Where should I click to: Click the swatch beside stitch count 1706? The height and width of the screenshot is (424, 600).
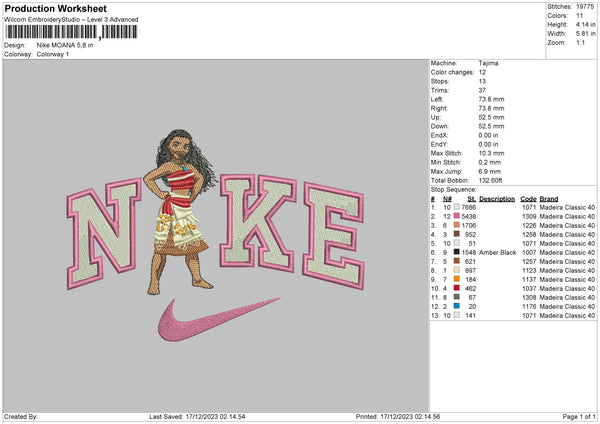click(x=457, y=225)
